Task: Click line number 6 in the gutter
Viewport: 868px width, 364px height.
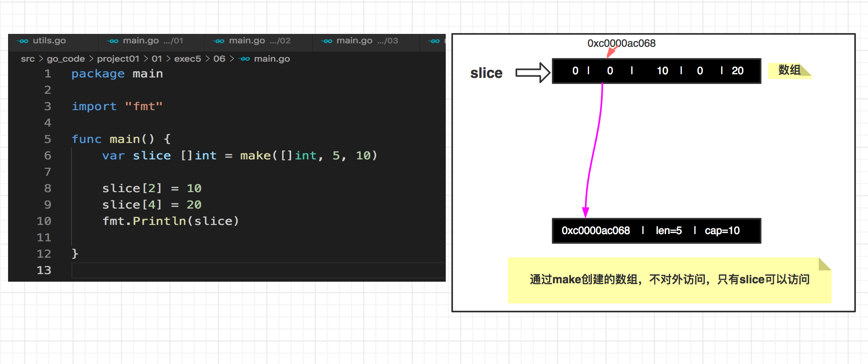Action: (48, 156)
